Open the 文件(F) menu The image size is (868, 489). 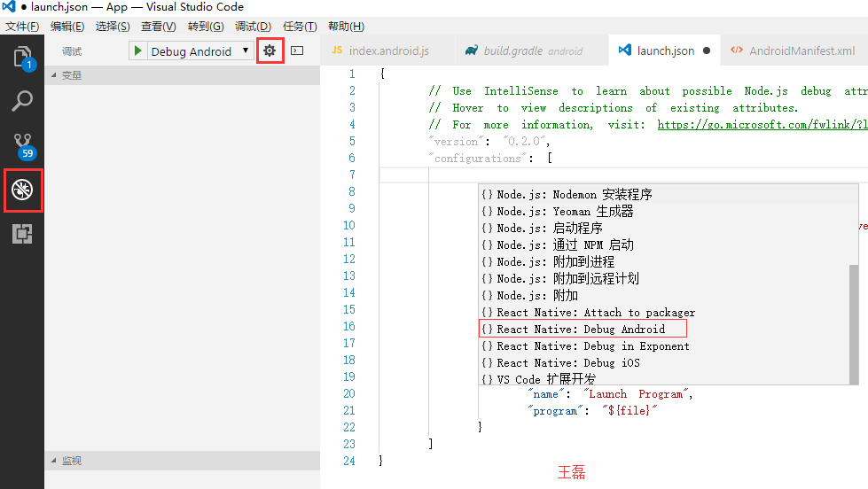(x=22, y=27)
